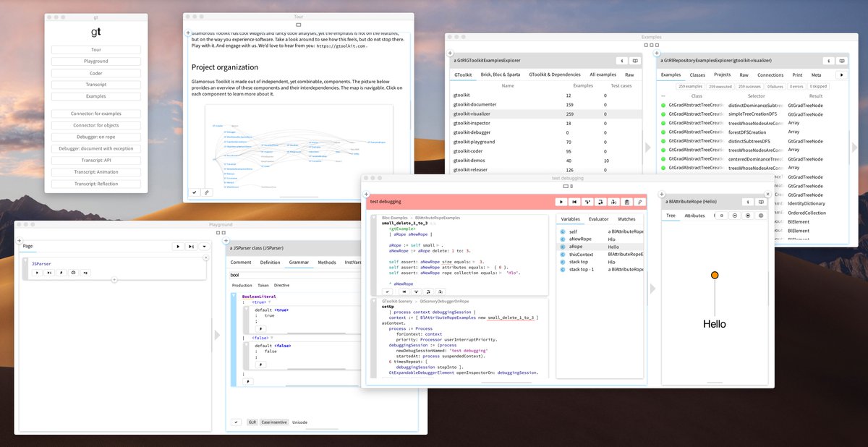
Task: Click the plus button below the JSParser snippet
Action: tap(114, 280)
